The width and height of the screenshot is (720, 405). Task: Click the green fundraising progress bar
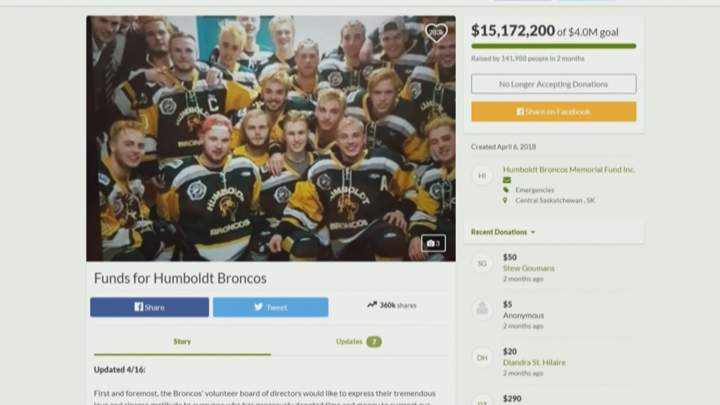(x=553, y=46)
